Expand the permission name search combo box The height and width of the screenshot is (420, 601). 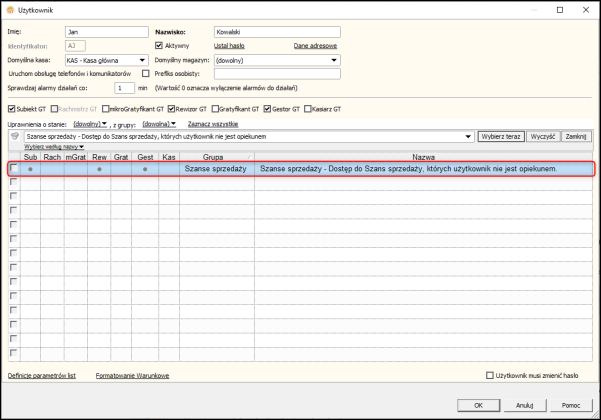click(468, 136)
